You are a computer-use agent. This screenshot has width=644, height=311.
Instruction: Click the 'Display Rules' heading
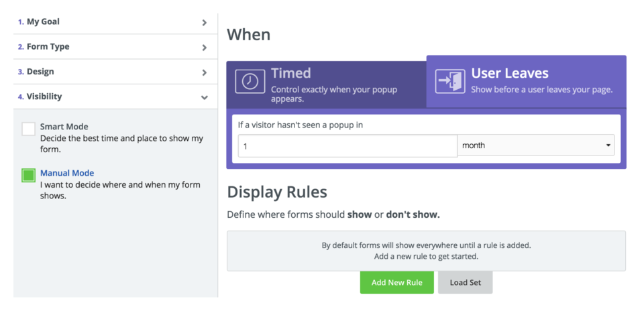click(277, 192)
